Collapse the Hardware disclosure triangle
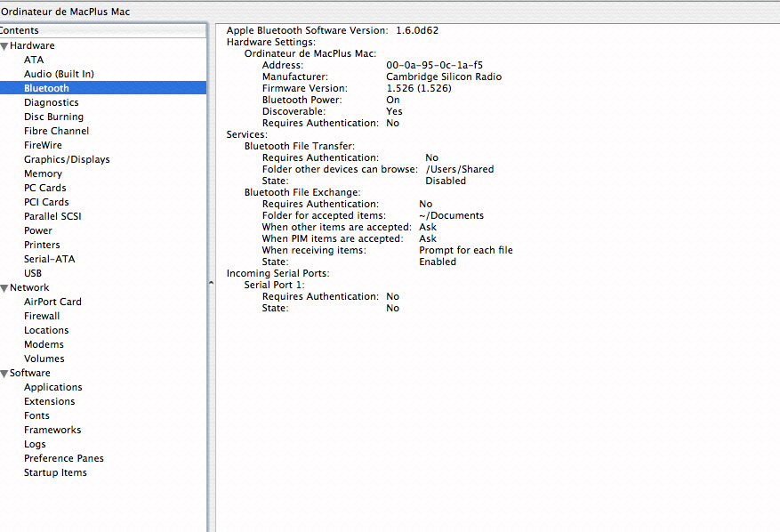Screen dimensions: 780x532 coord(4,46)
